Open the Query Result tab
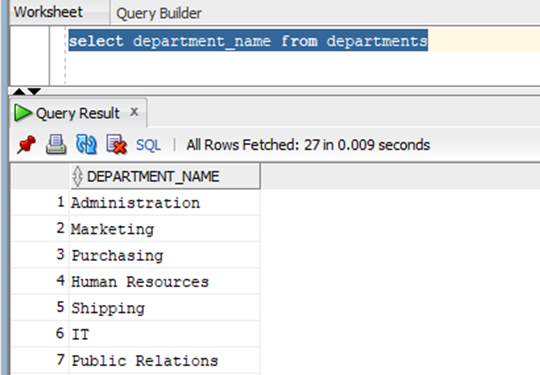The width and height of the screenshot is (540, 375). point(78,113)
